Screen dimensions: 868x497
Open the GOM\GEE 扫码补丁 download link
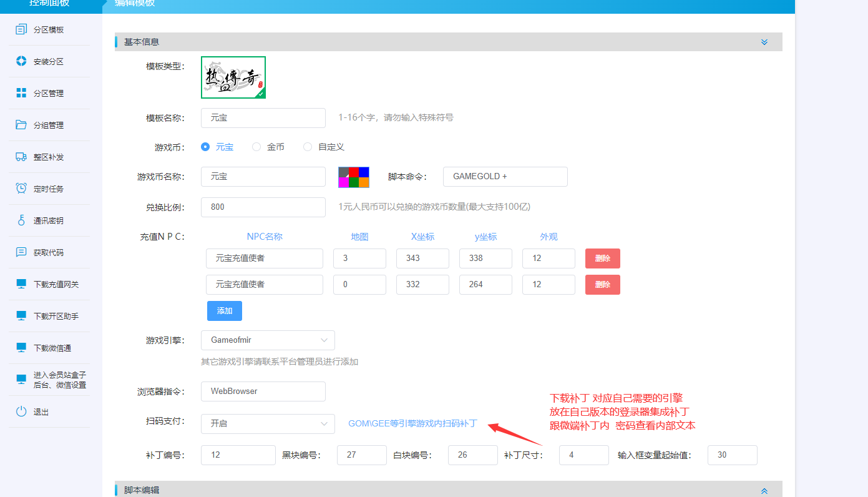point(412,423)
